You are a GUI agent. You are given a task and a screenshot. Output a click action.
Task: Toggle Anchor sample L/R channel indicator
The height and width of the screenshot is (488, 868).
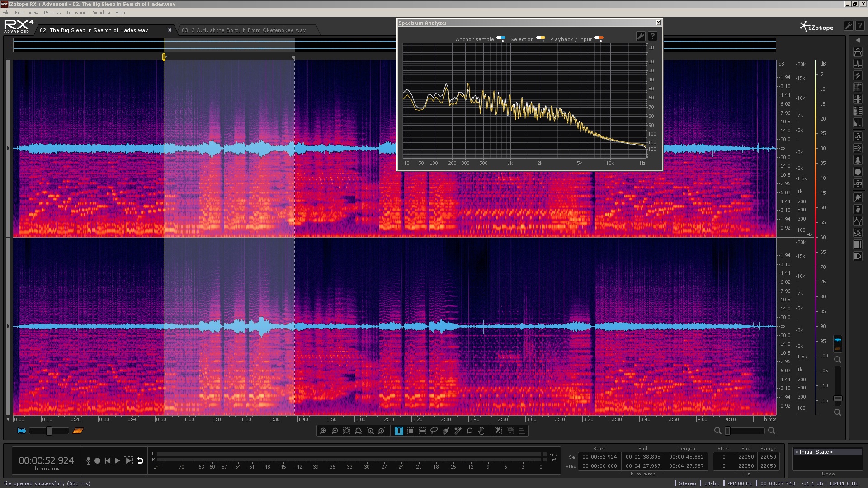point(500,39)
